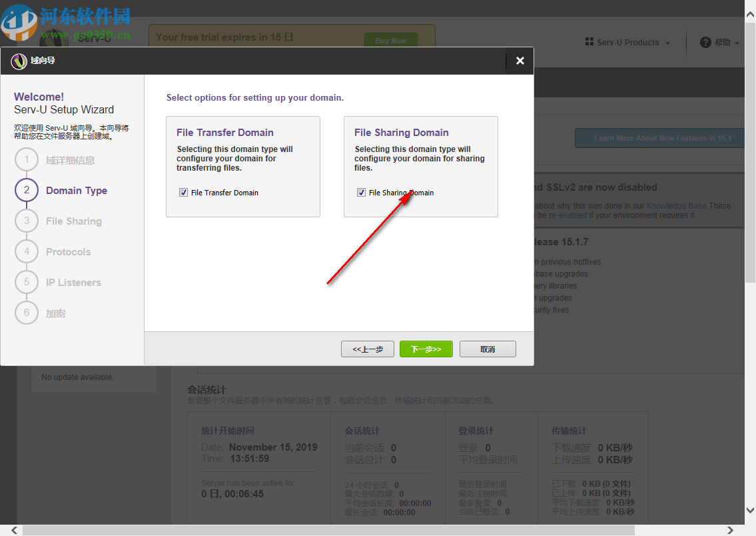Toggle File Transfer Domain checkbox
The height and width of the screenshot is (536, 756).
(x=183, y=193)
